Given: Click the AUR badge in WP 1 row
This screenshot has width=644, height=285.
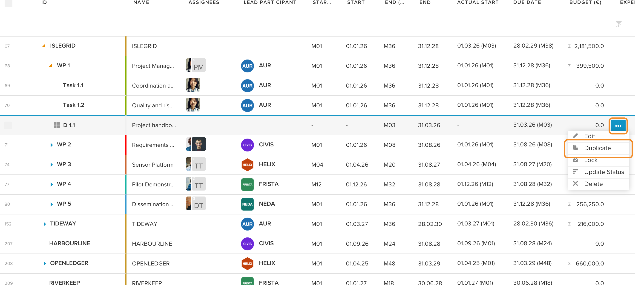Looking at the screenshot, I should tap(247, 66).
